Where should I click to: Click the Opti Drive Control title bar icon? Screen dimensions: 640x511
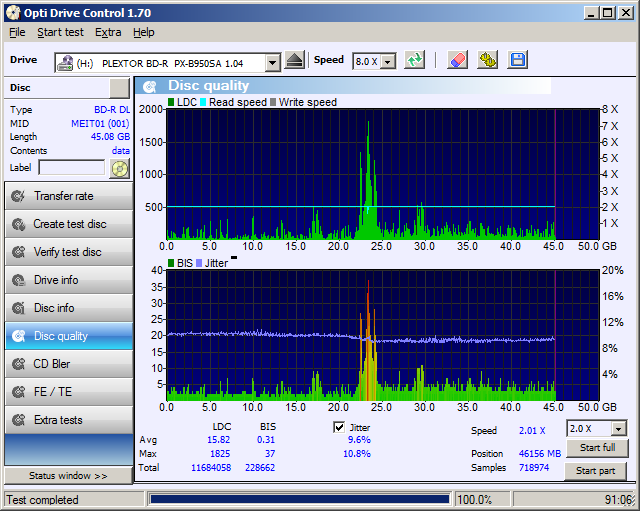pyautogui.click(x=13, y=13)
